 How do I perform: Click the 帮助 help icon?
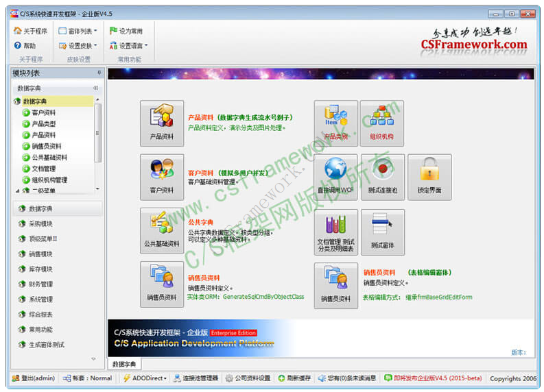coord(25,45)
